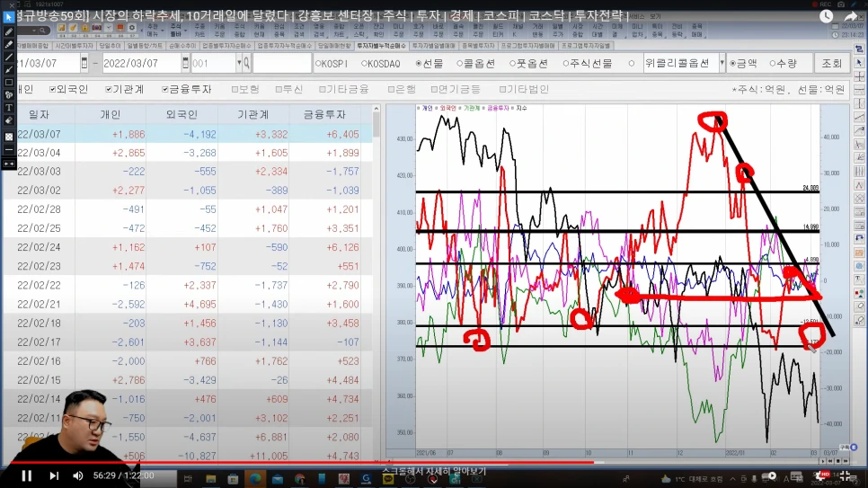
Task: Select the eraser tool
Action: (8, 120)
